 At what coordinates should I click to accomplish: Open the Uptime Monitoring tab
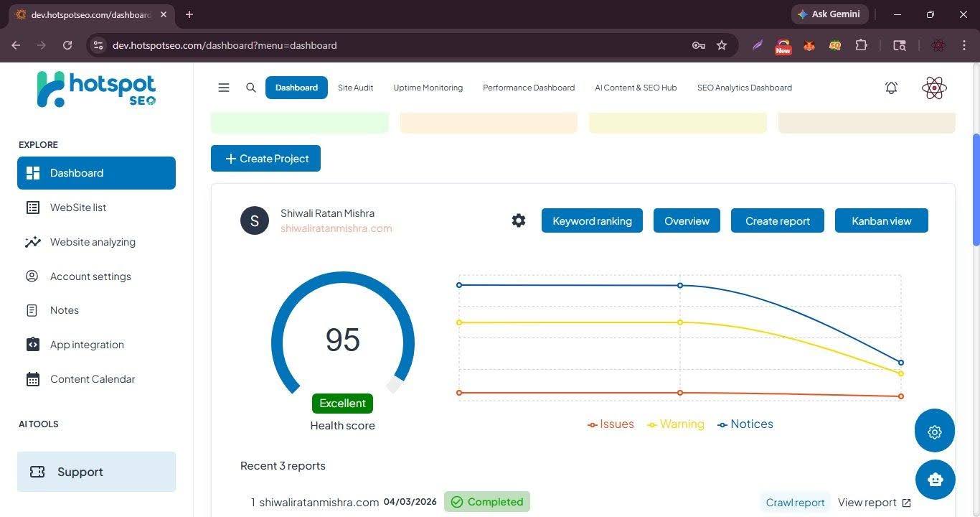click(428, 88)
